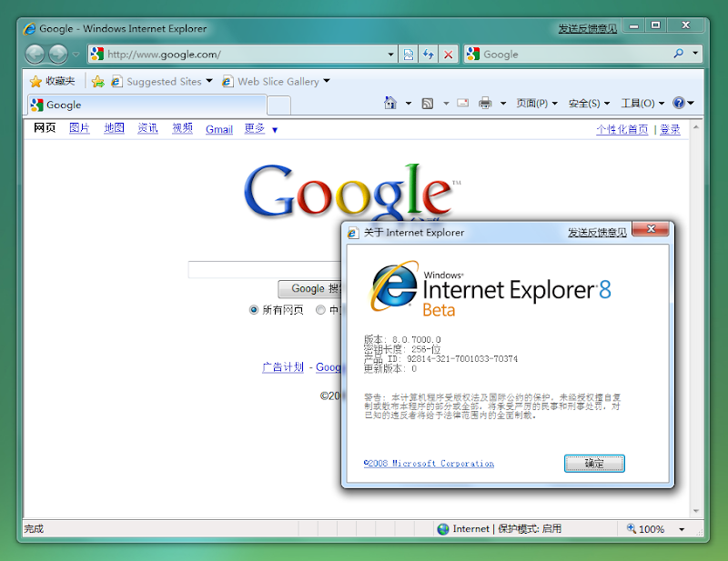
Task: Open the zoom level dropdown arrow
Action: click(x=682, y=529)
